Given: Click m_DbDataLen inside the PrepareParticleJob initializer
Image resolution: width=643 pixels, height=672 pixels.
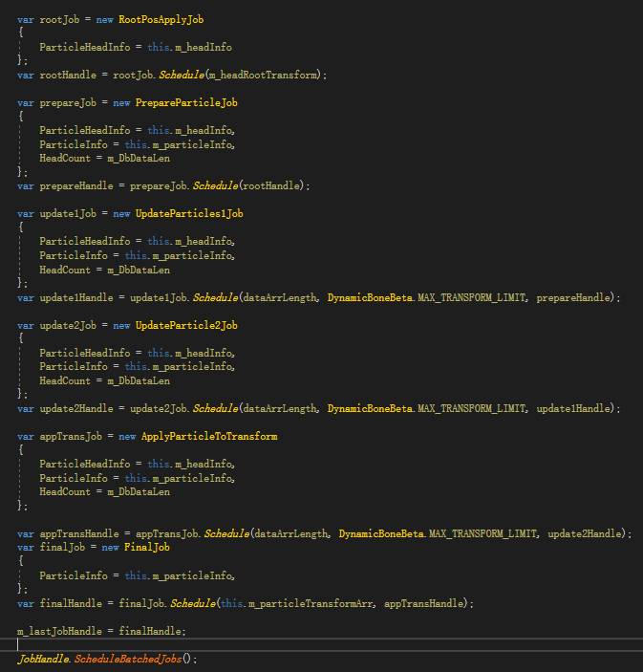Looking at the screenshot, I should click(x=139, y=158).
